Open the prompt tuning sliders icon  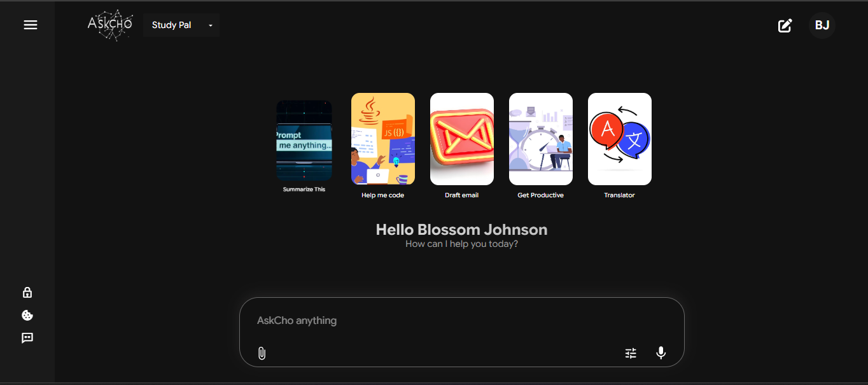[x=631, y=353]
